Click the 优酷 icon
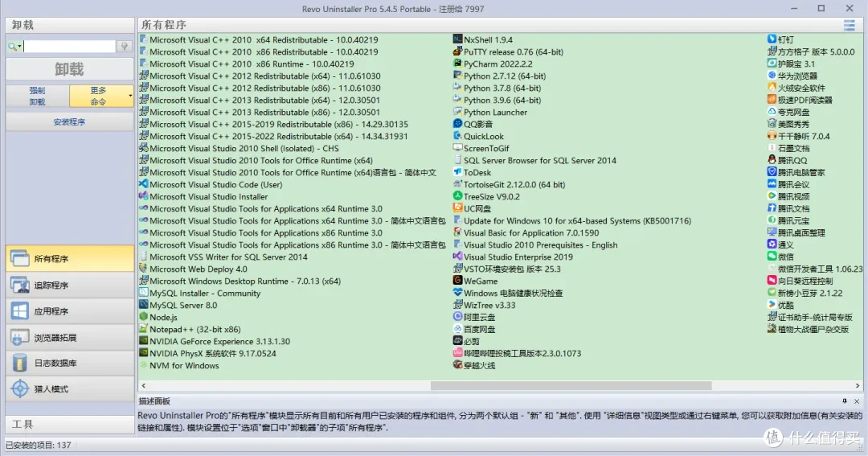868x456 pixels. [x=772, y=305]
